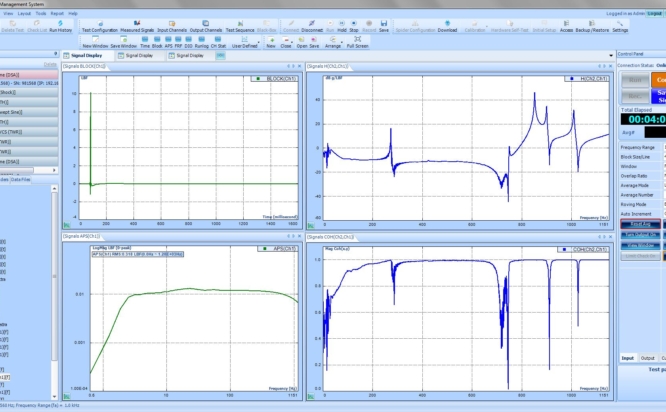Click the Logout button
This screenshot has width=666, height=412.
(654, 14)
